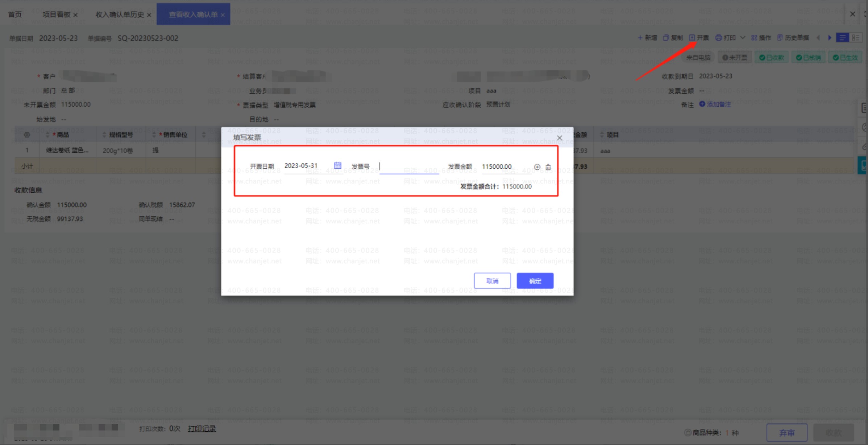Sort the 规格型号 column

[104, 135]
